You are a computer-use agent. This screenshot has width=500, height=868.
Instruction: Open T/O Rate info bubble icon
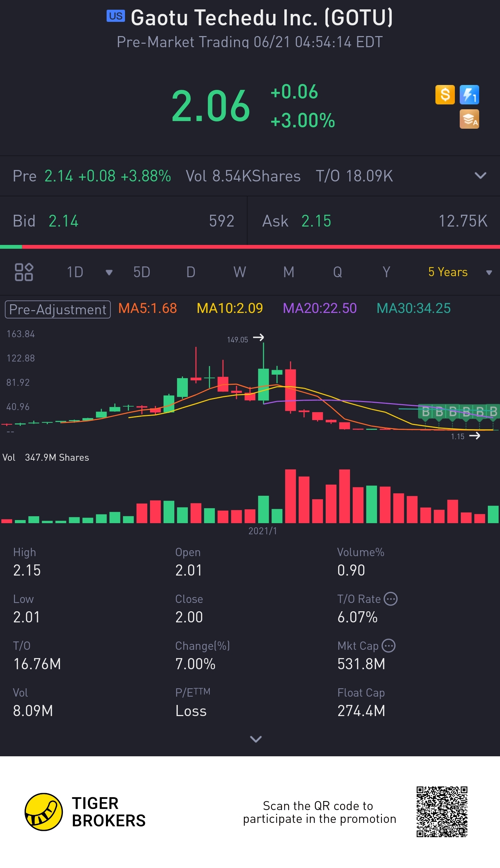(391, 599)
